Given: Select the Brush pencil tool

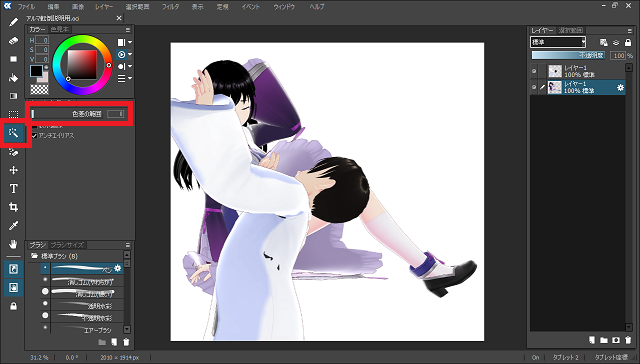Looking at the screenshot, I should tap(13, 22).
